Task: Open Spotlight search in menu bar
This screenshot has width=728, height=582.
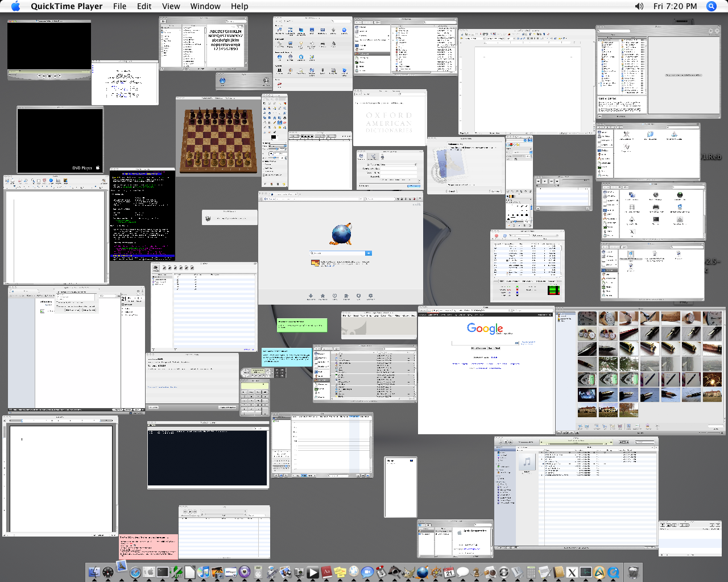Action: 711,6
